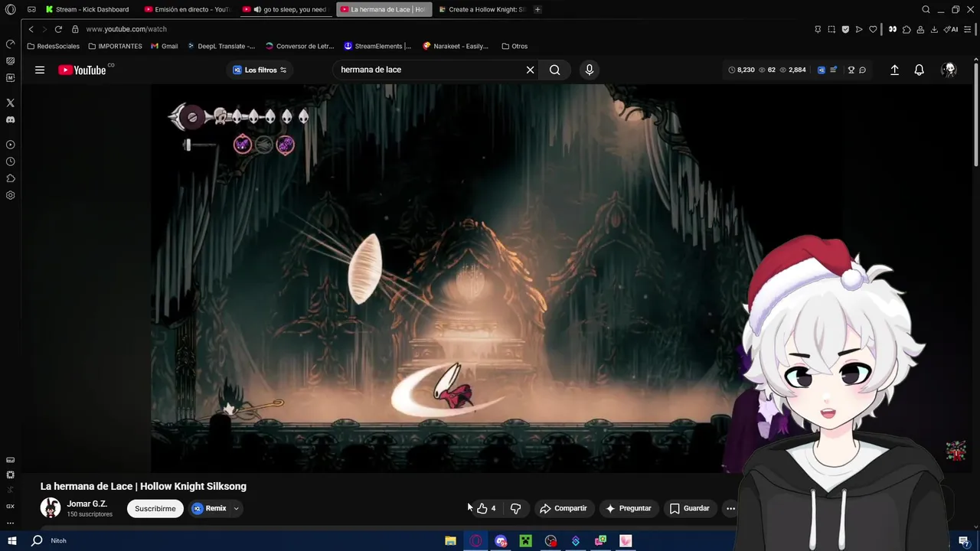This screenshot has width=980, height=551.
Task: Open Otros bookmarks folder
Action: click(x=514, y=46)
